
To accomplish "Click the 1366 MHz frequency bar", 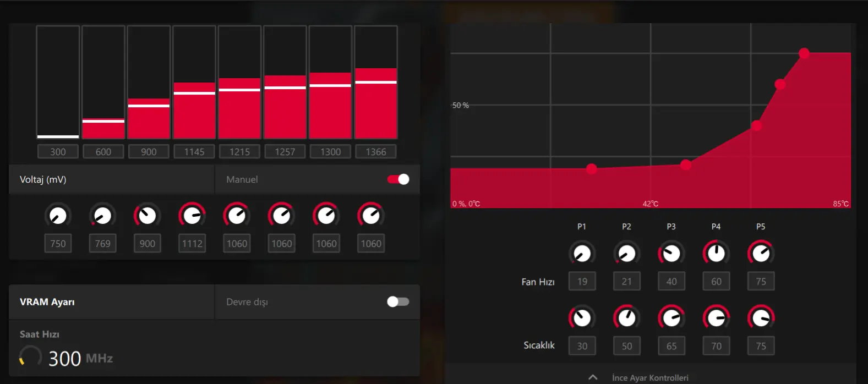I will point(376,83).
